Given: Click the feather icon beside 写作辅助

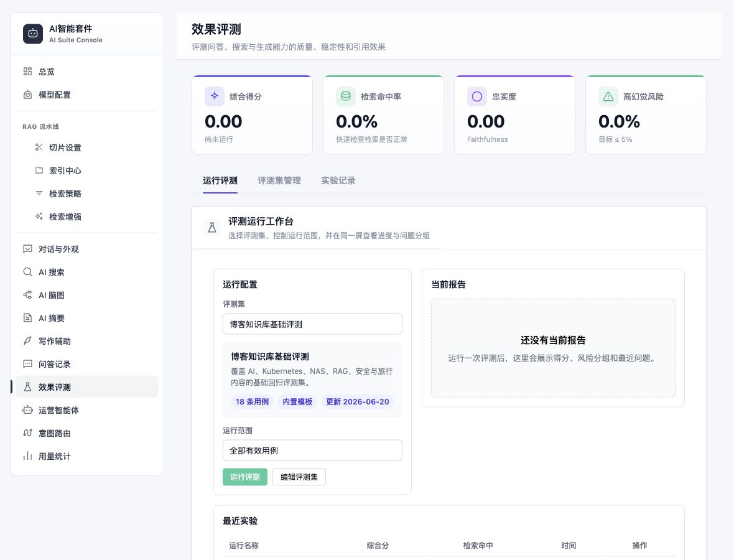Looking at the screenshot, I should [27, 340].
